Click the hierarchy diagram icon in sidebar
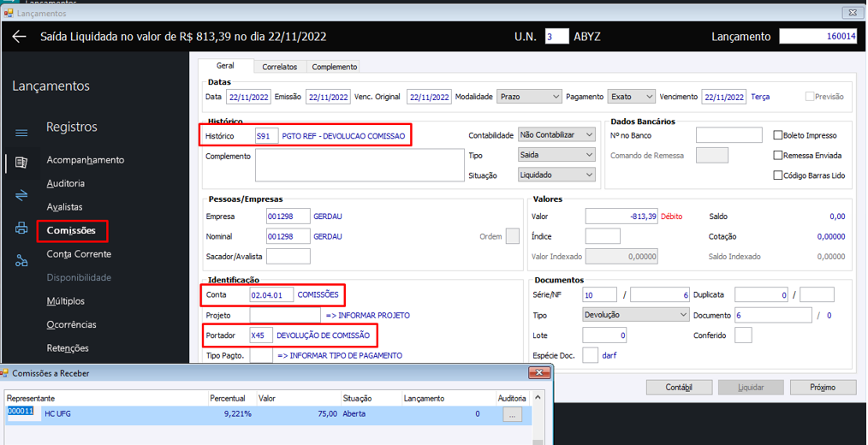The height and width of the screenshot is (445, 868). coord(21,260)
